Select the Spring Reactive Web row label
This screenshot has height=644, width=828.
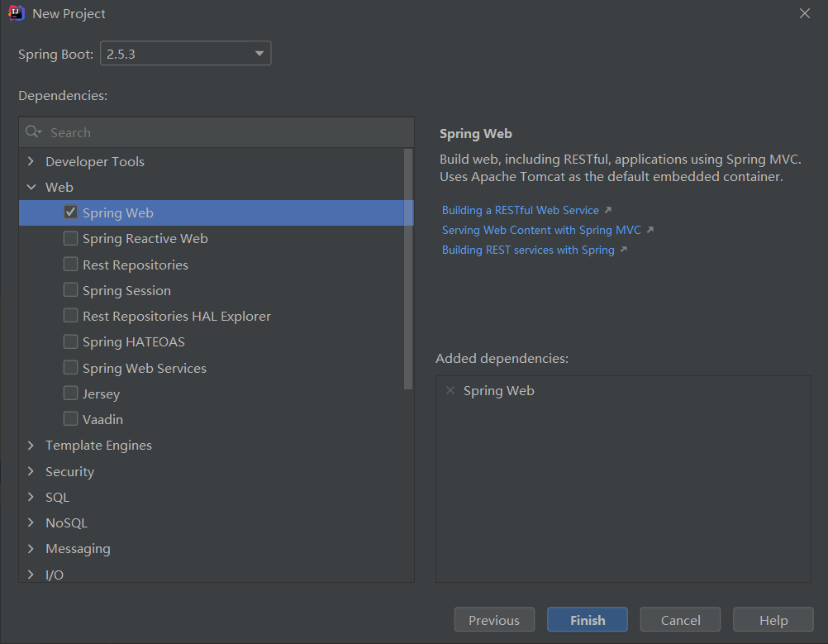[x=145, y=239]
